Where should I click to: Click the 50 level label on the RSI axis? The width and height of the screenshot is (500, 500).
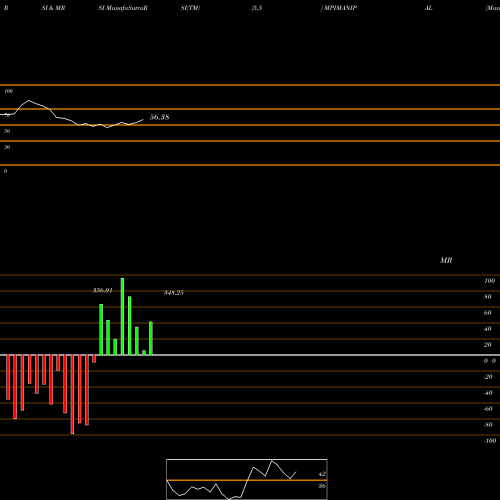[7, 131]
